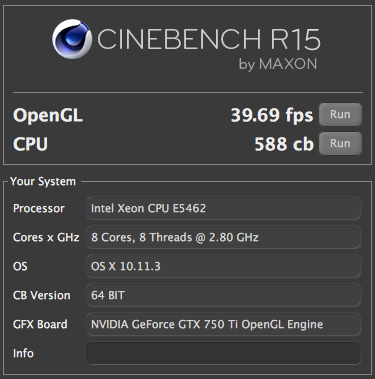Click the Info label

pyautogui.click(x=23, y=353)
